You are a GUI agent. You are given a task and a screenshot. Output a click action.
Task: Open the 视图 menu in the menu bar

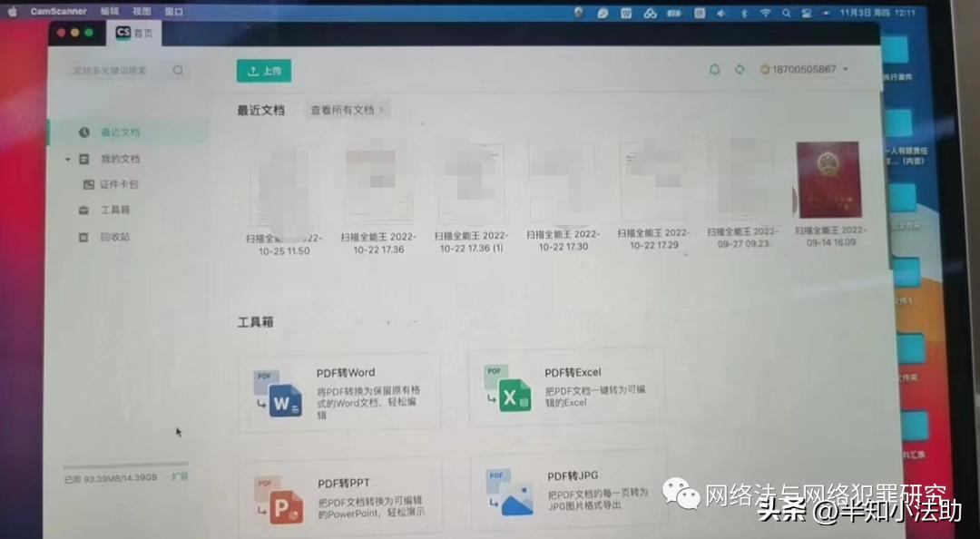141,11
